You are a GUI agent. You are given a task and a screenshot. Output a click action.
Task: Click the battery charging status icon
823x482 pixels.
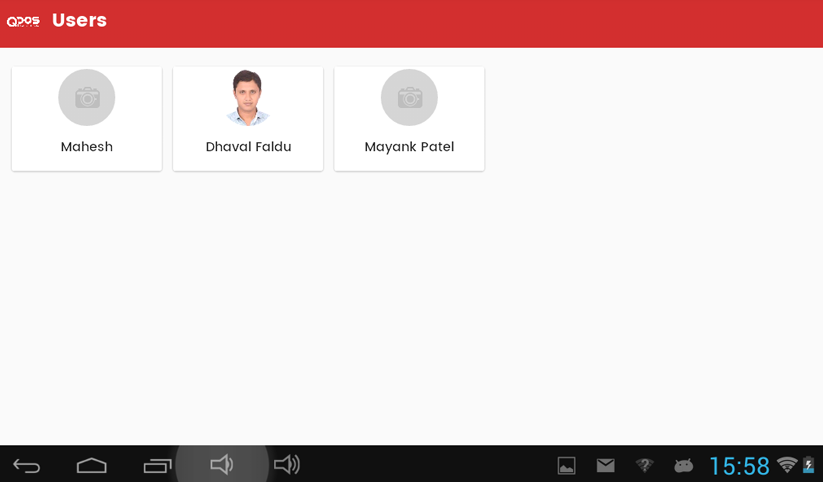pos(809,465)
